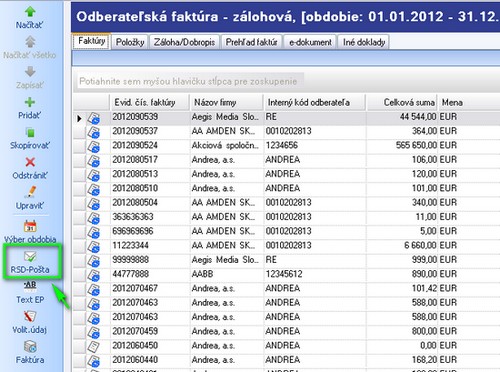Image resolution: width=500 pixels, height=372 pixels.
Task: Click document icon for invoice 2012080504
Action: click(x=94, y=204)
